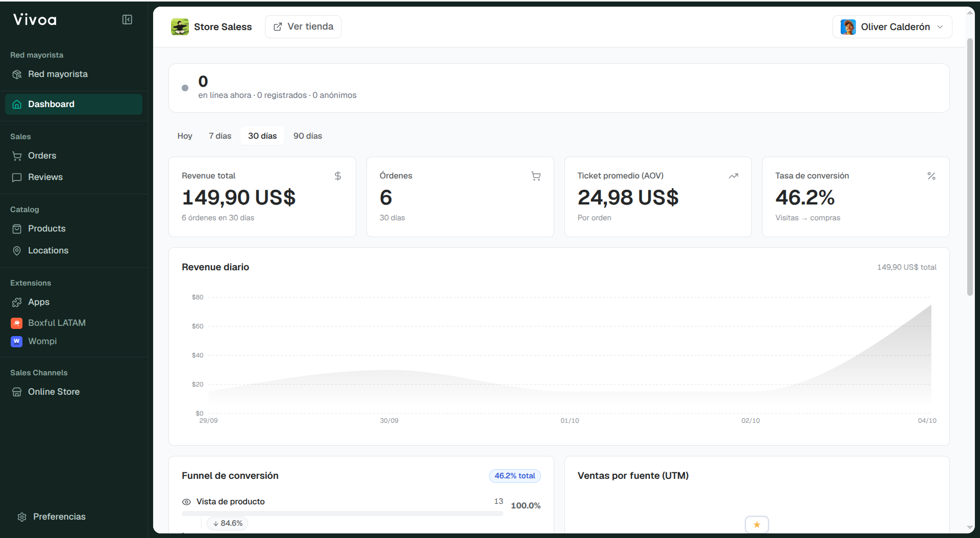Click the trend icon on Ticket promedio card
The image size is (980, 538).
pyautogui.click(x=733, y=176)
